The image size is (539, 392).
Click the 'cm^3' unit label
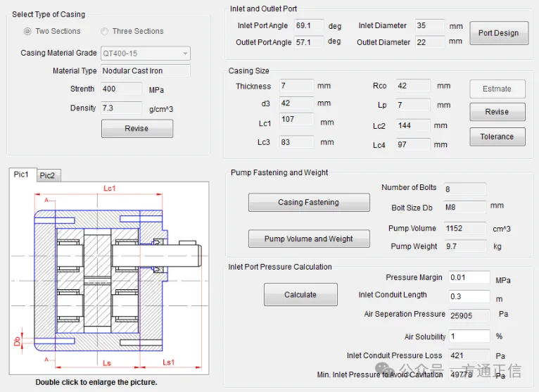pos(502,229)
